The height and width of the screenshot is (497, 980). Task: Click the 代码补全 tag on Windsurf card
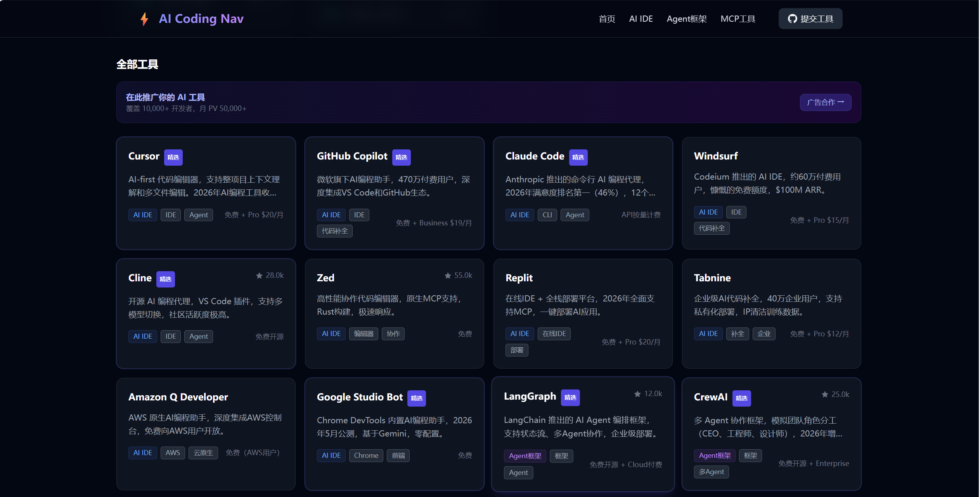point(712,229)
